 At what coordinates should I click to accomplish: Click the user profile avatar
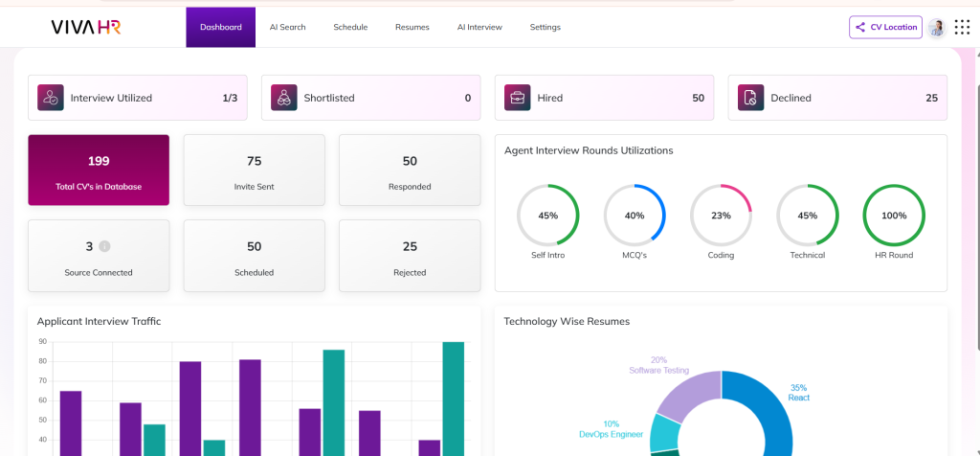pos(936,27)
